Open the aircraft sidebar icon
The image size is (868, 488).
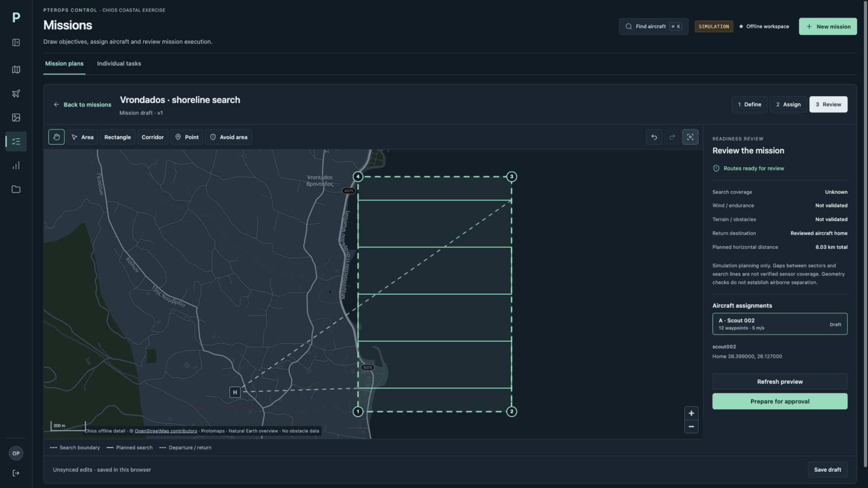pos(16,94)
